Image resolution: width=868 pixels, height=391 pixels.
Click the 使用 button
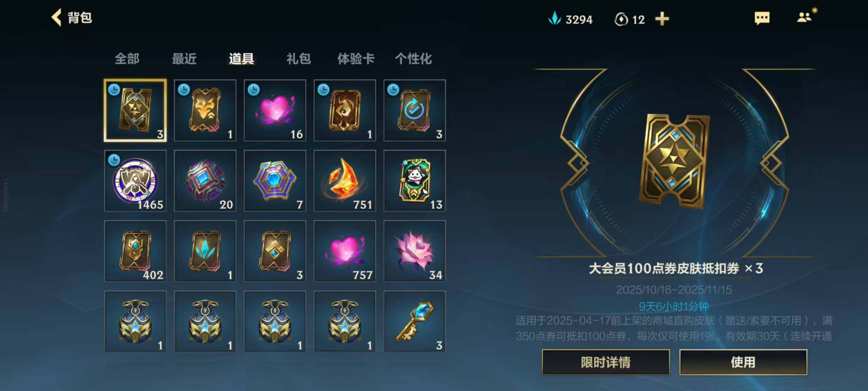pos(743,362)
